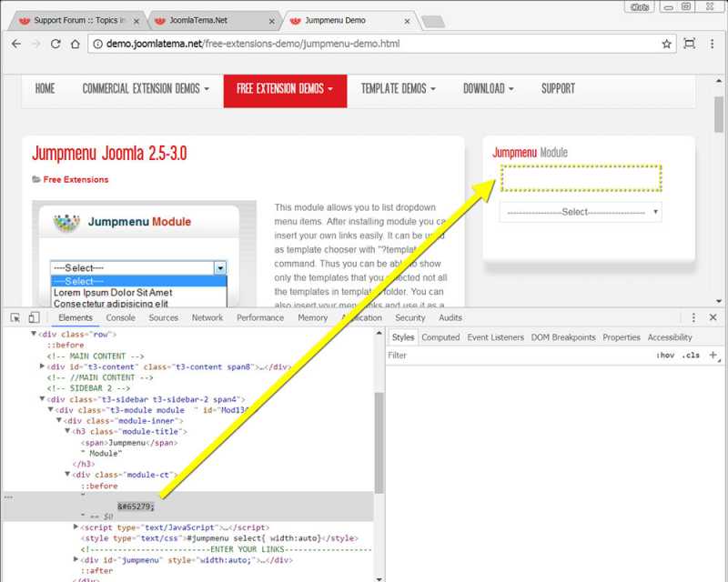Collapse the module-inner div node
This screenshot has width=728, height=582.
tap(59, 420)
